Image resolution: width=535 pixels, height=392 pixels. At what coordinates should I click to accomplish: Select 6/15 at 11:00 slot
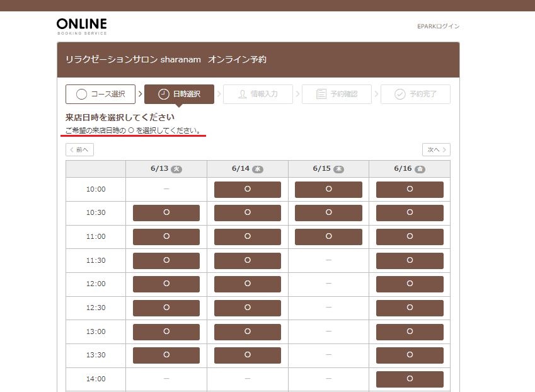click(328, 236)
